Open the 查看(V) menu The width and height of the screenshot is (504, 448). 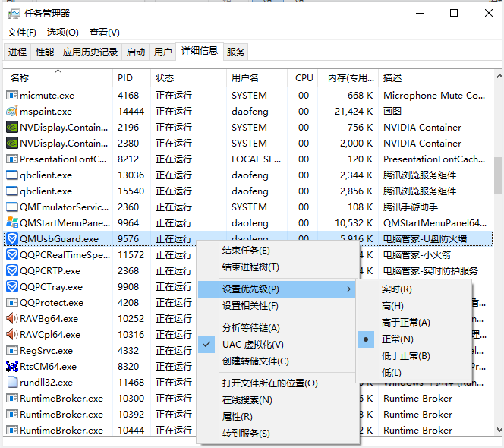(x=105, y=33)
